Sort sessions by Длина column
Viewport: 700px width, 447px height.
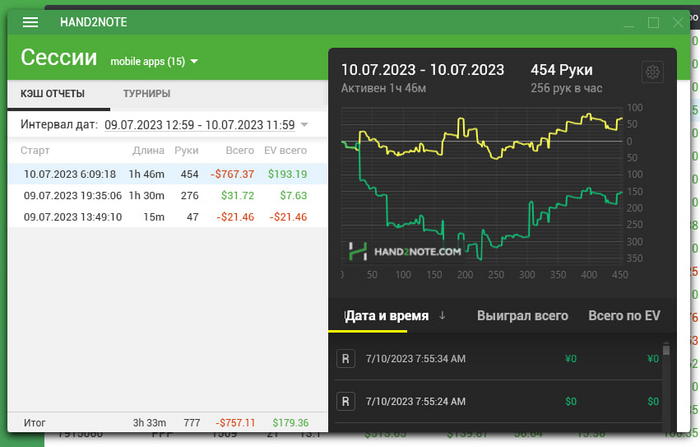click(148, 150)
